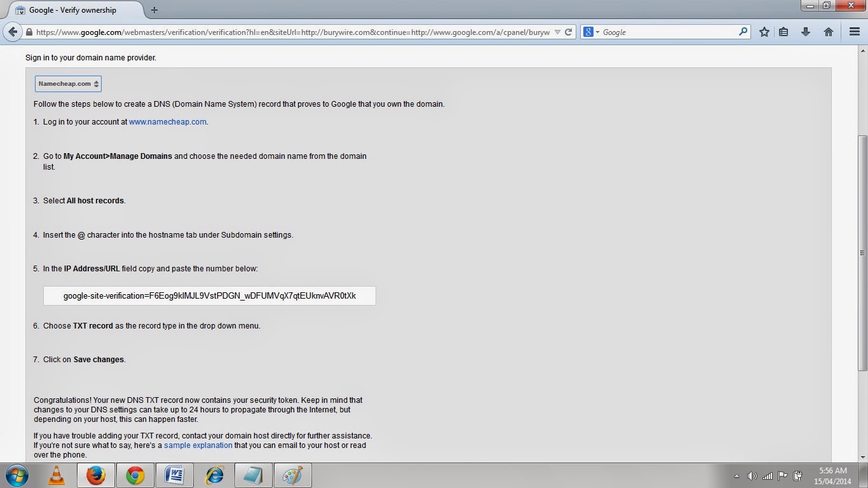
Task: Switch to Firefox in the taskbar
Action: pyautogui.click(x=96, y=475)
